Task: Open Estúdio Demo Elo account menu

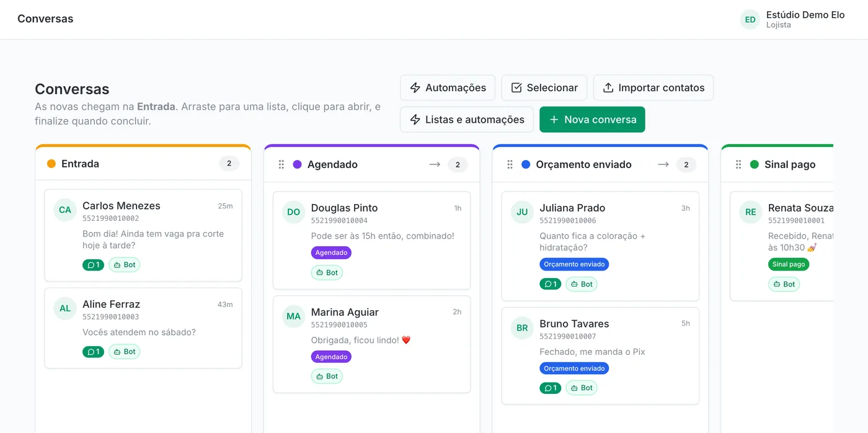Action: (793, 19)
